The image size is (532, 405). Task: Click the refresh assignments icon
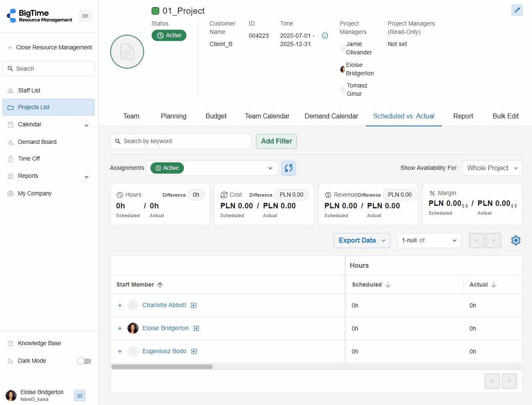(x=289, y=168)
